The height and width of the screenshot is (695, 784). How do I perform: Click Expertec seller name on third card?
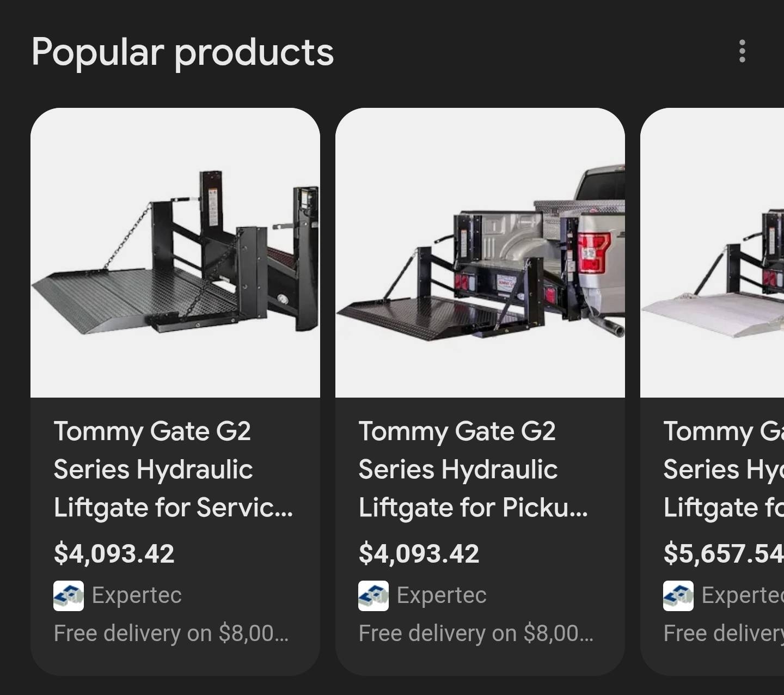(x=742, y=595)
